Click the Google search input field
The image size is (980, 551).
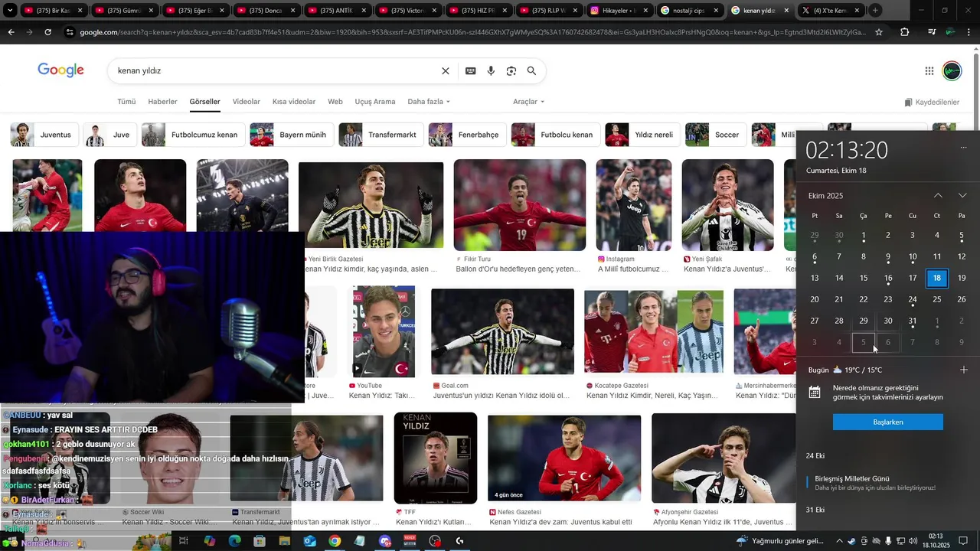276,70
